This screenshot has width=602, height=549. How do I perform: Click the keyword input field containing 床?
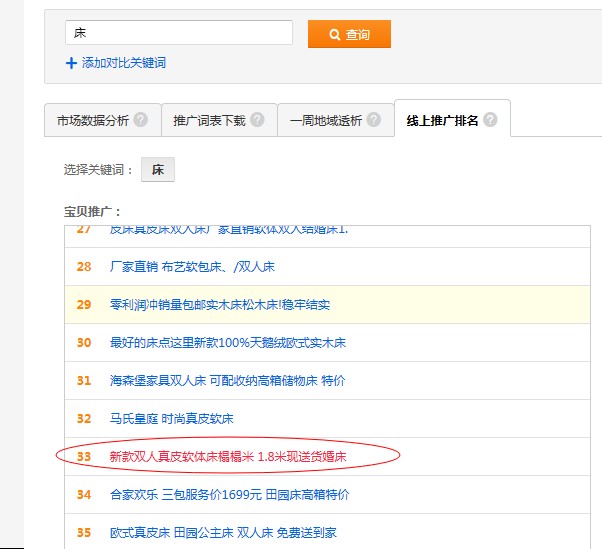click(179, 33)
